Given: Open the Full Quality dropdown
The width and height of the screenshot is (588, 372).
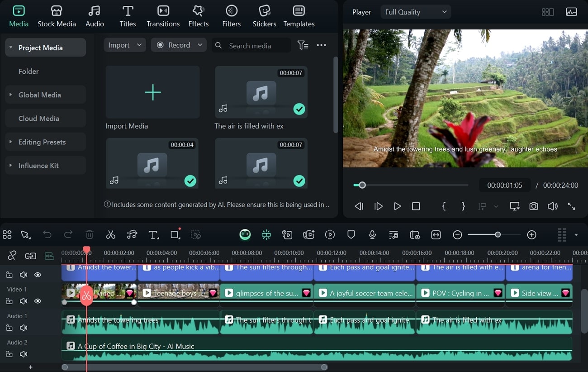Looking at the screenshot, I should click(416, 12).
